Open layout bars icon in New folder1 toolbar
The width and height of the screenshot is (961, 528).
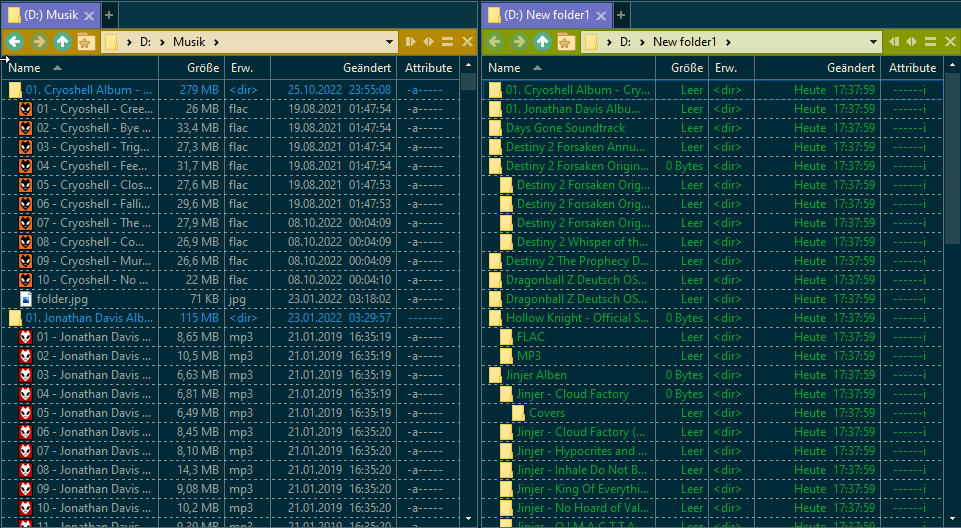click(930, 42)
